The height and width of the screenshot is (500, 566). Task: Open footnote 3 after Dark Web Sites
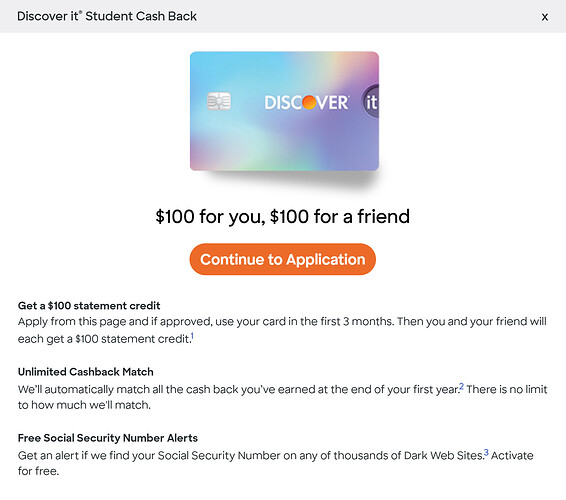tap(486, 453)
